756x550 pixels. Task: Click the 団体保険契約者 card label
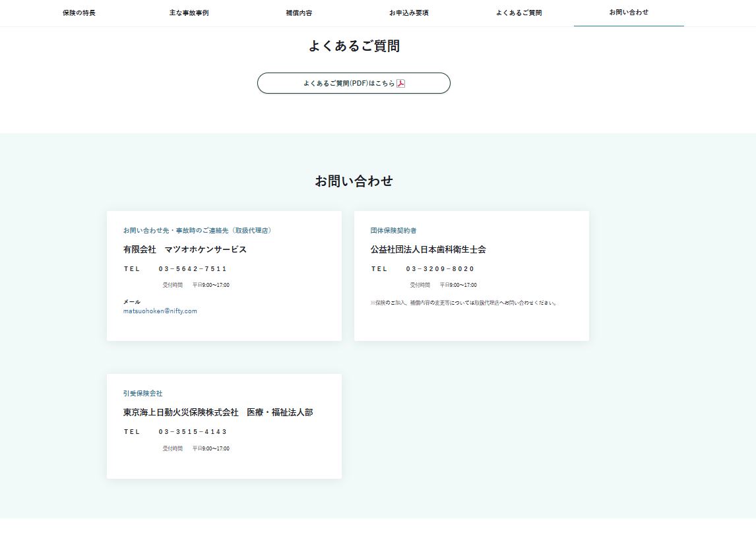(393, 231)
